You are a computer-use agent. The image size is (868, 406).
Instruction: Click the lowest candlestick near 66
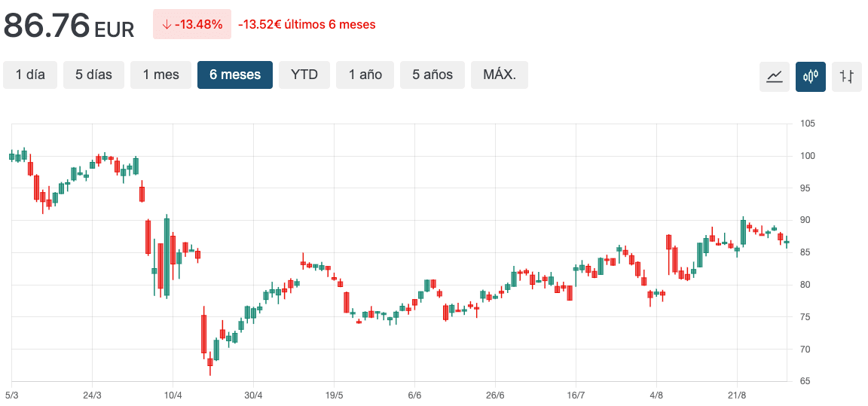[x=210, y=362]
